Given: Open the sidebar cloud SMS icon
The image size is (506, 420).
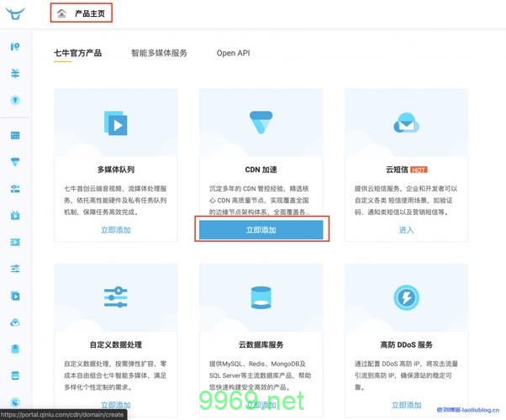Looking at the screenshot, I should [x=15, y=323].
